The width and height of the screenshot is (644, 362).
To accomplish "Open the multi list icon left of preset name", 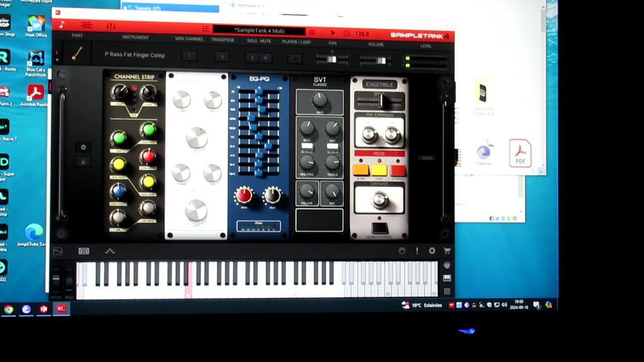I will [x=205, y=29].
